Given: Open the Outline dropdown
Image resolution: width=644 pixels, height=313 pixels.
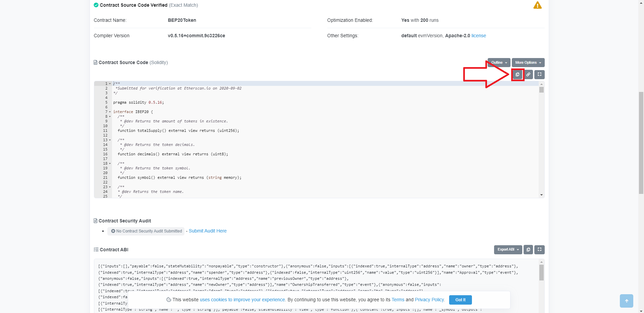Looking at the screenshot, I should point(499,62).
